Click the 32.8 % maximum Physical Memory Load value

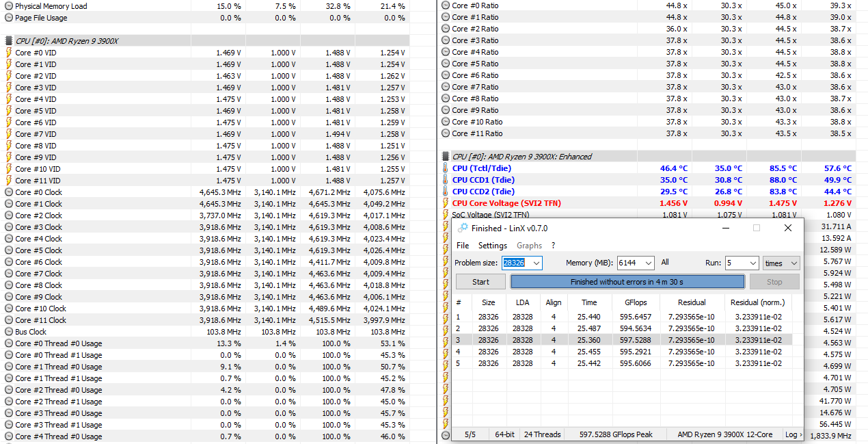(337, 6)
